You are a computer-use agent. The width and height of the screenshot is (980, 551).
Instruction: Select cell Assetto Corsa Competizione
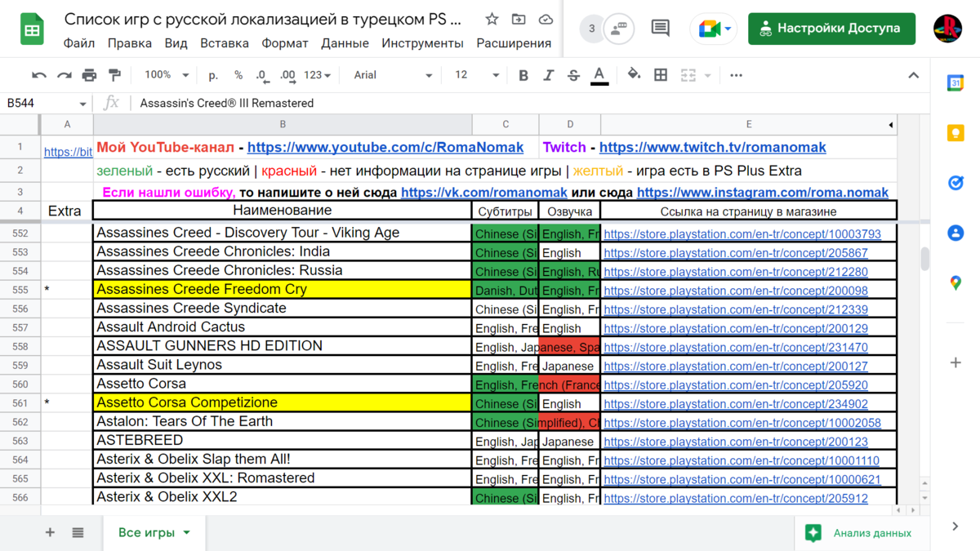coord(283,402)
